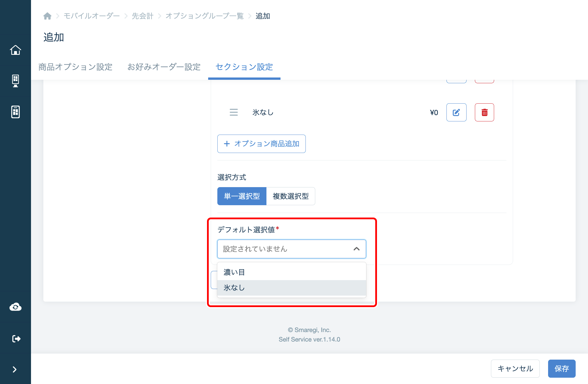Viewport: 588px width, 384px height.
Task: Click the キャンセル button
Action: tap(515, 369)
